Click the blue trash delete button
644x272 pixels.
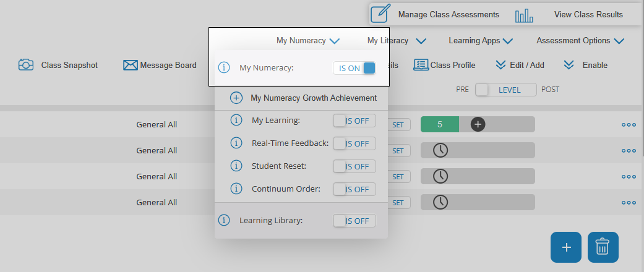(603, 247)
